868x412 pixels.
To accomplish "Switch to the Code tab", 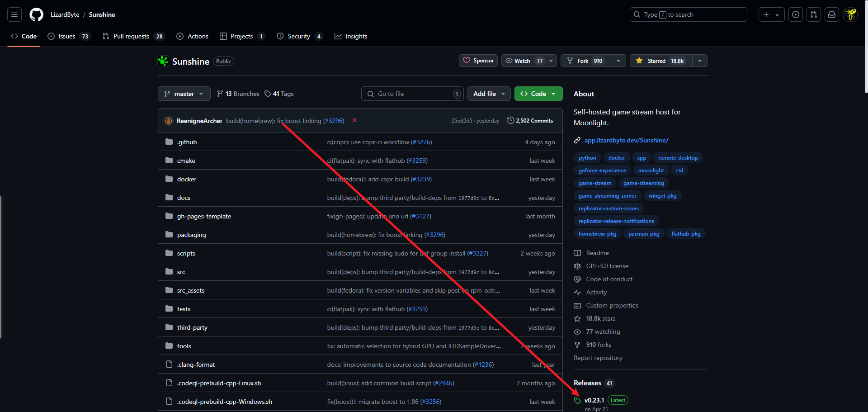I will [24, 36].
